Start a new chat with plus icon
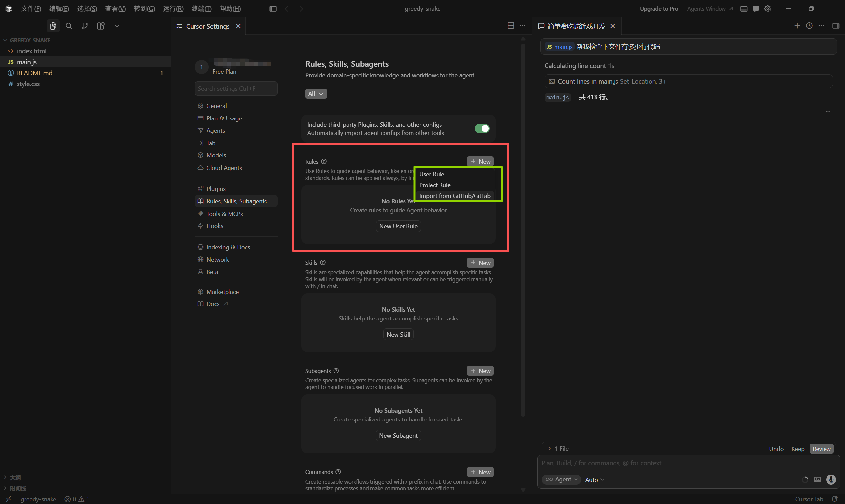The width and height of the screenshot is (845, 504). point(797,26)
